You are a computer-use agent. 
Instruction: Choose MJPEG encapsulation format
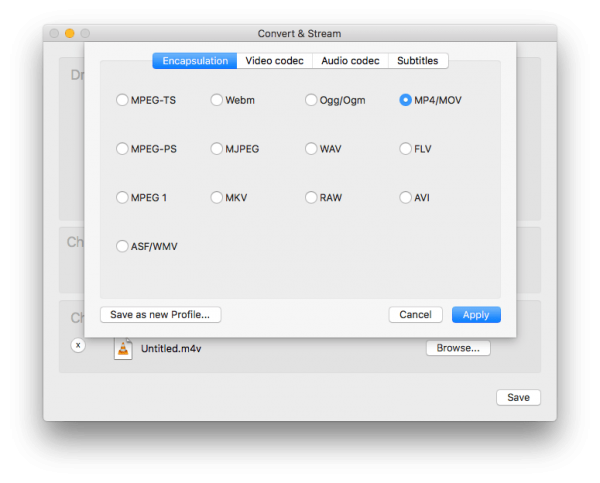point(217,149)
